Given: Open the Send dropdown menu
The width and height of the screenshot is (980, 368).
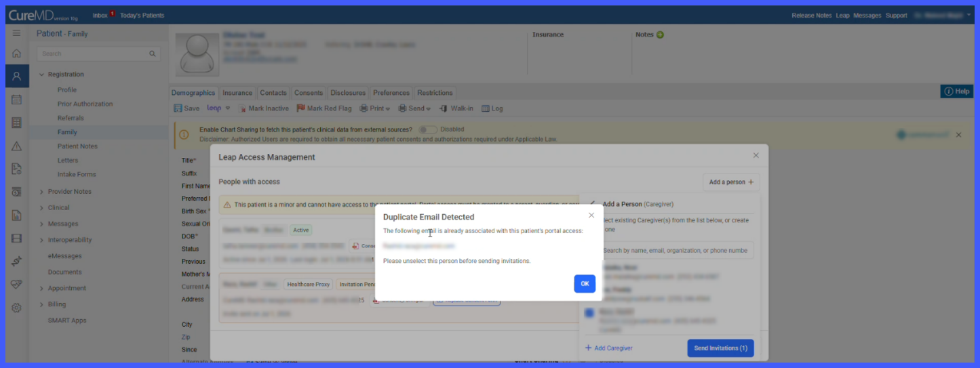Looking at the screenshot, I should pos(414,108).
